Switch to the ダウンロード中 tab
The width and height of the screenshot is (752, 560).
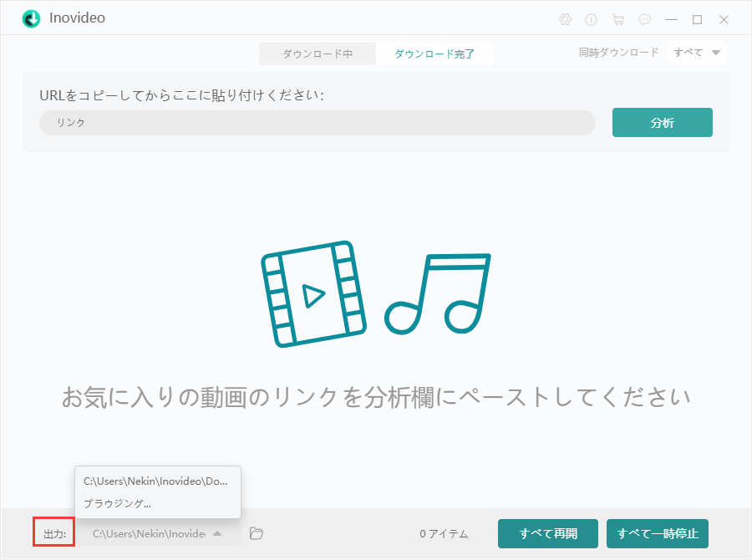pos(318,53)
